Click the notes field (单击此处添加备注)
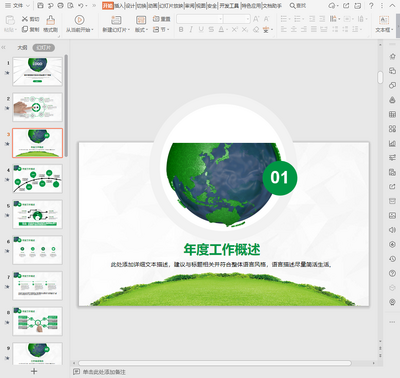 pyautogui.click(x=104, y=372)
